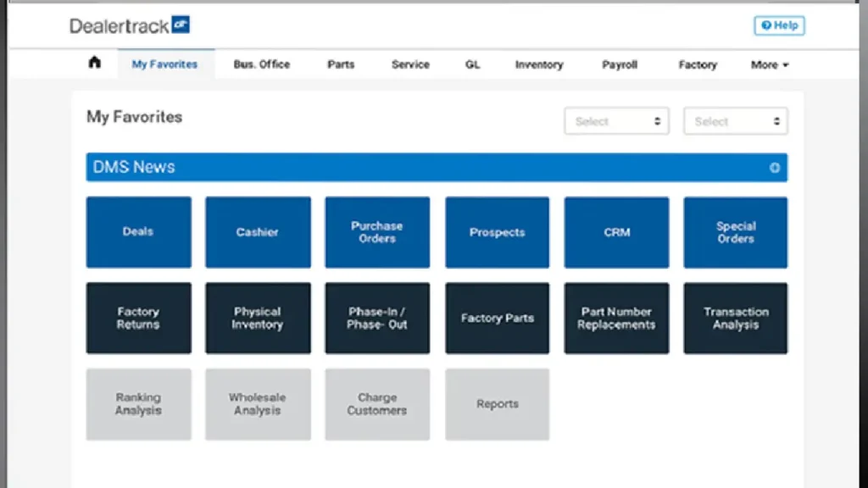Open the Deals tile
Image resolution: width=868 pixels, height=488 pixels.
(139, 232)
